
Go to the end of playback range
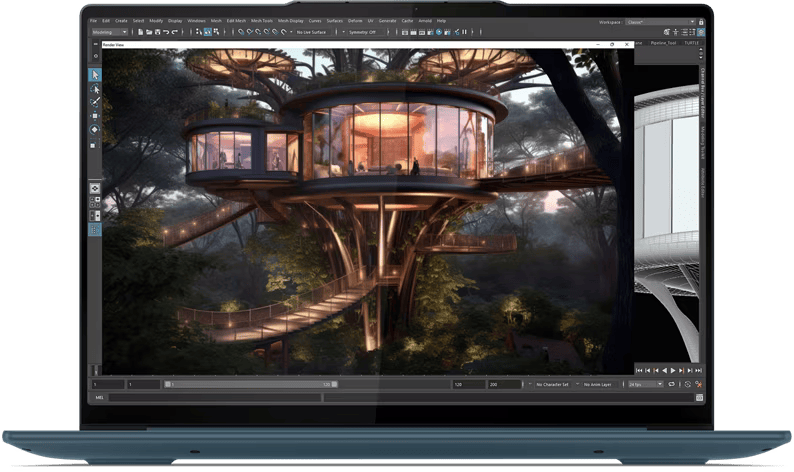click(x=697, y=369)
